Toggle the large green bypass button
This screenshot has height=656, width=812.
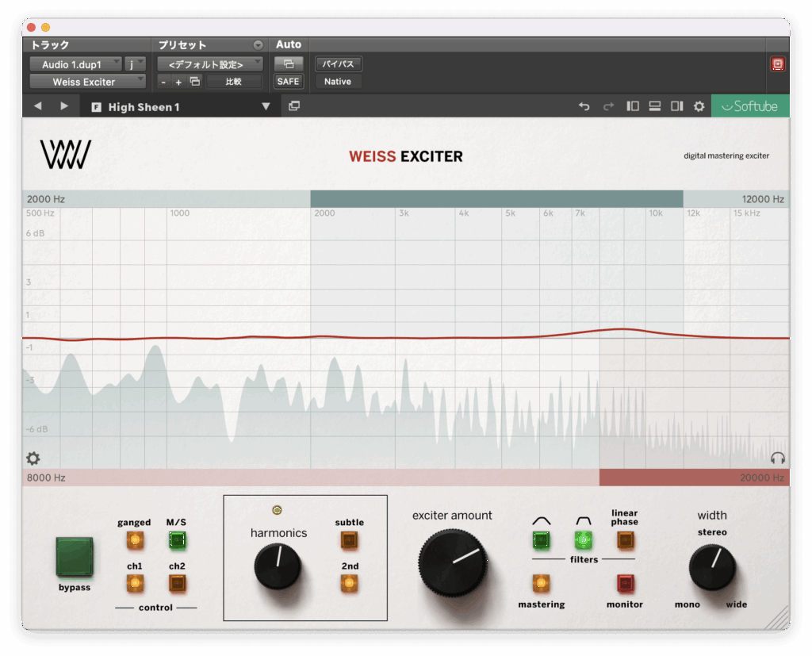[75, 557]
